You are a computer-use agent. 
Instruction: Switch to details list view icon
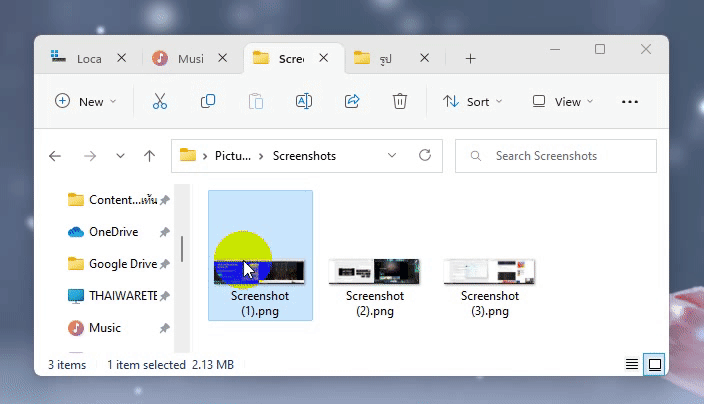click(632, 364)
